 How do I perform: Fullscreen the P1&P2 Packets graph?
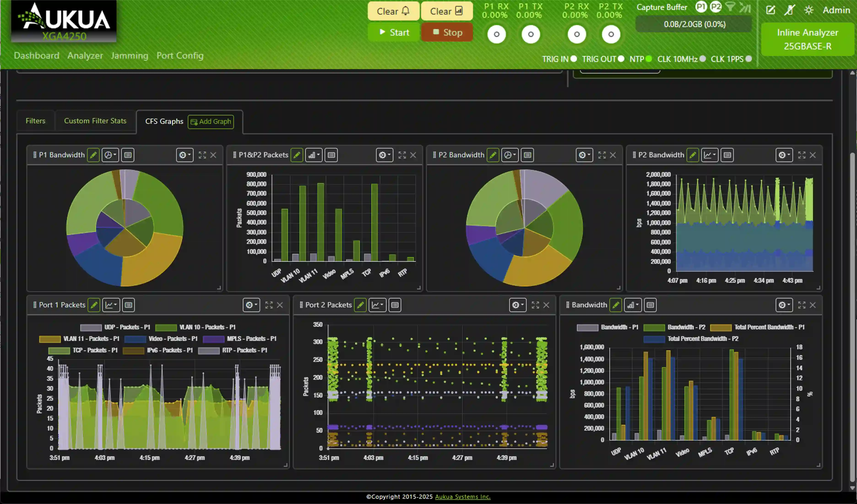click(402, 155)
